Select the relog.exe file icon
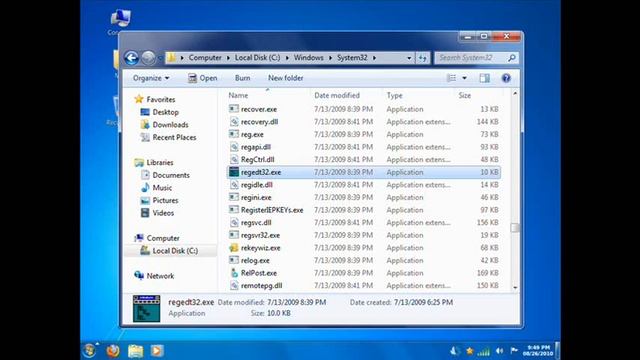640x360 pixels. coord(233,260)
